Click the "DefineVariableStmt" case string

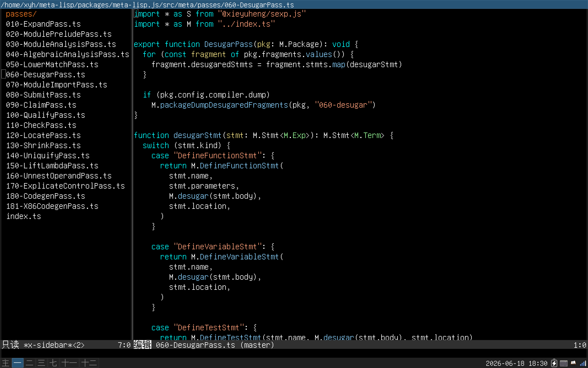(217, 247)
